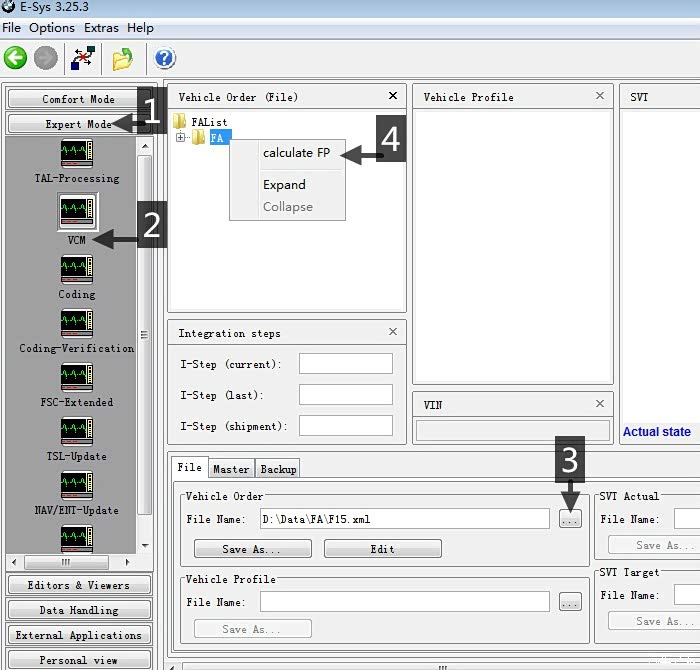Select the TAL-Processing module icon
The width and height of the screenshot is (700, 670).
pyautogui.click(x=76, y=154)
